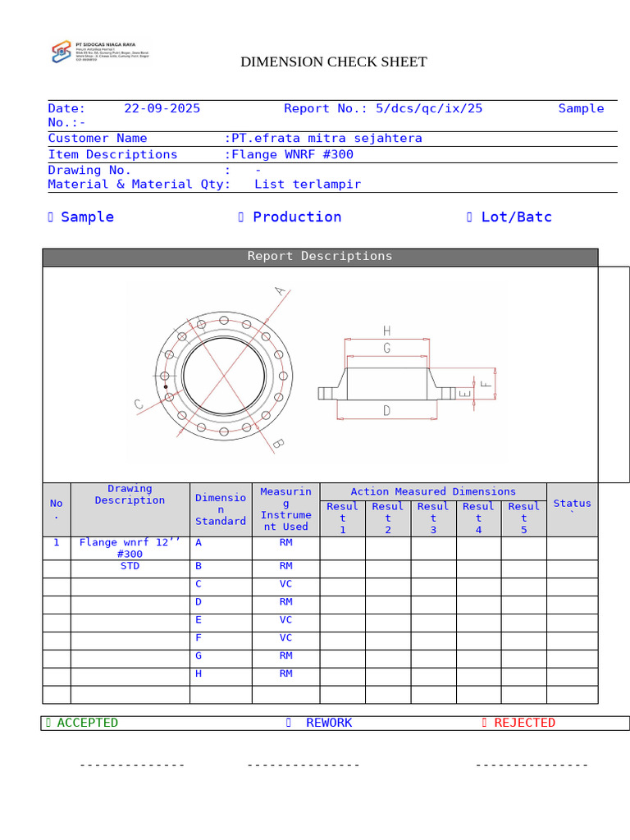Click the Result 2 column header
Image resolution: width=630 pixels, height=840 pixels.
tap(388, 518)
